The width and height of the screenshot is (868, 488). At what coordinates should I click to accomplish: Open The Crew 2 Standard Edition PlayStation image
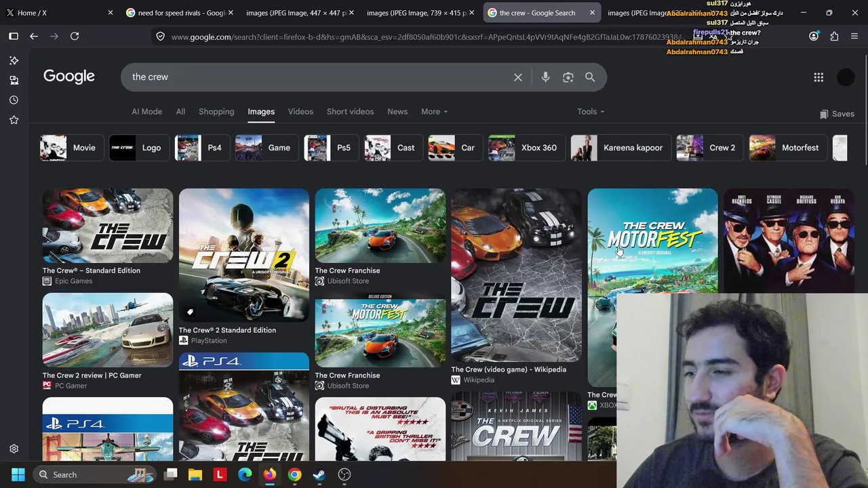[244, 256]
